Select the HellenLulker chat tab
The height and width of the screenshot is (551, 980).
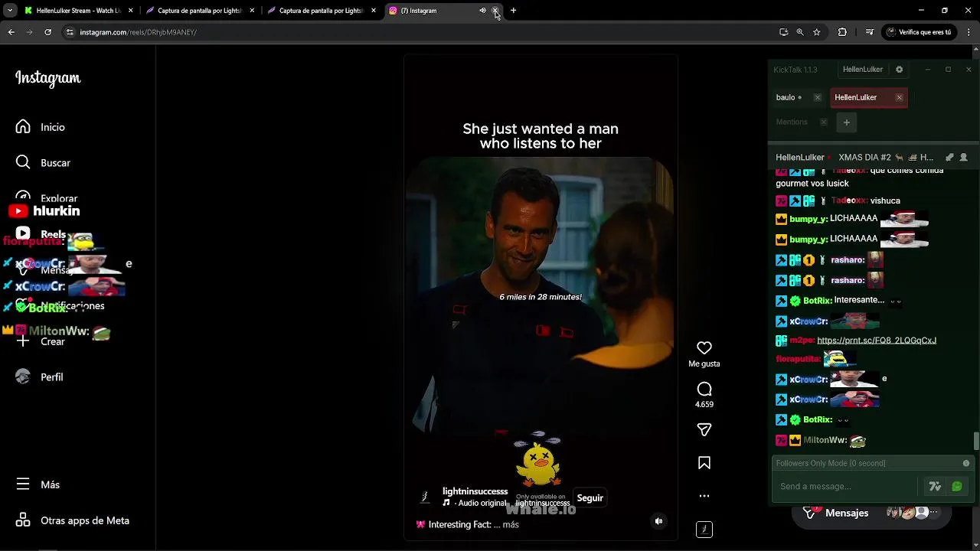(x=856, y=97)
